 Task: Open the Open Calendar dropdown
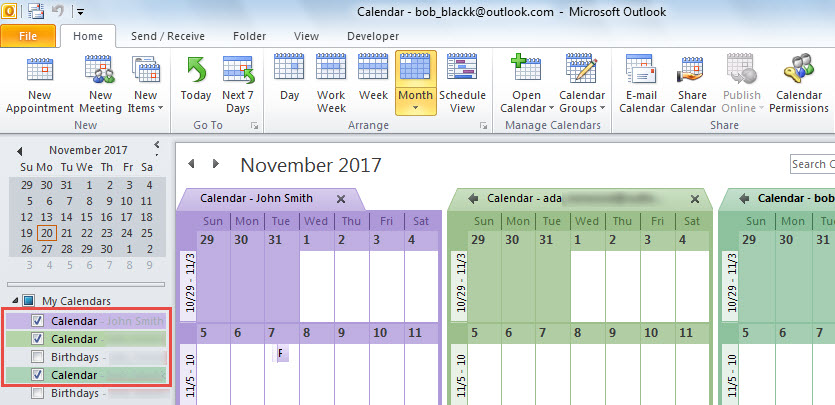click(x=526, y=84)
